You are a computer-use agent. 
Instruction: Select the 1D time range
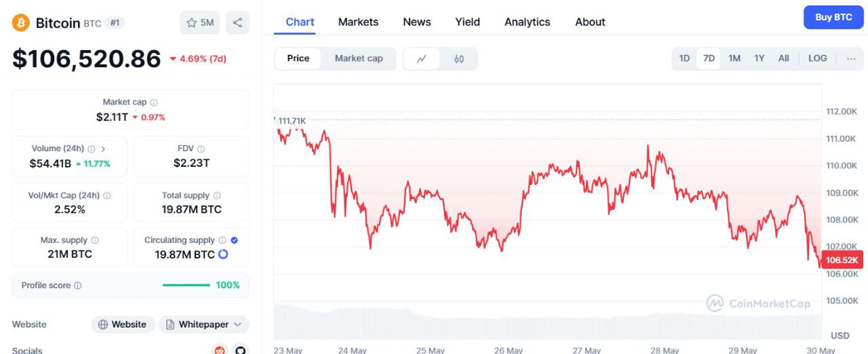click(684, 59)
